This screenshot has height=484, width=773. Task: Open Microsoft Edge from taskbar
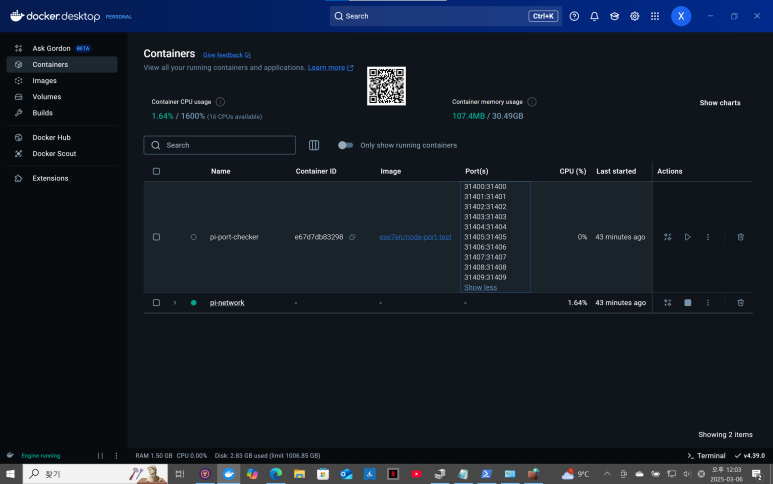[x=276, y=474]
